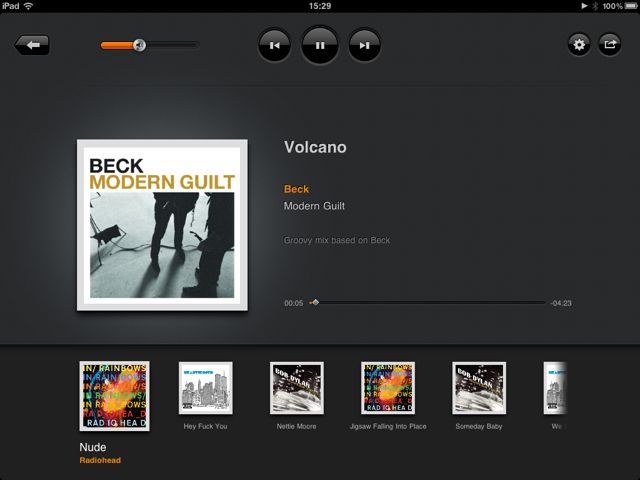
Task: Pick the Jigsaw Falling Into Place thumbnail
Action: (x=388, y=388)
